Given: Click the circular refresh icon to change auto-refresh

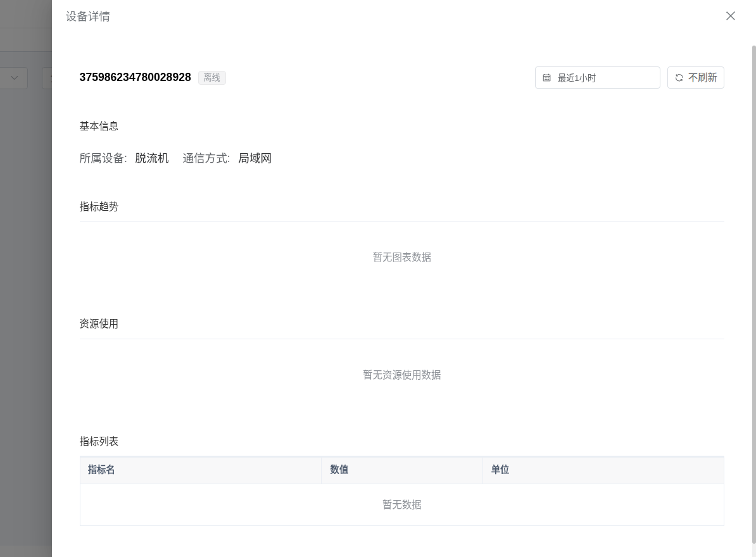Looking at the screenshot, I should pyautogui.click(x=679, y=77).
